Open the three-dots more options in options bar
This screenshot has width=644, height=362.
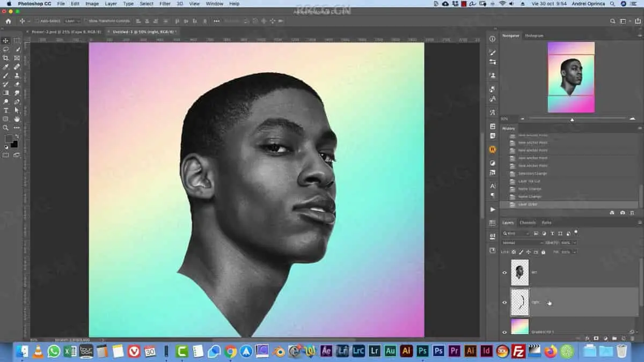(x=216, y=21)
